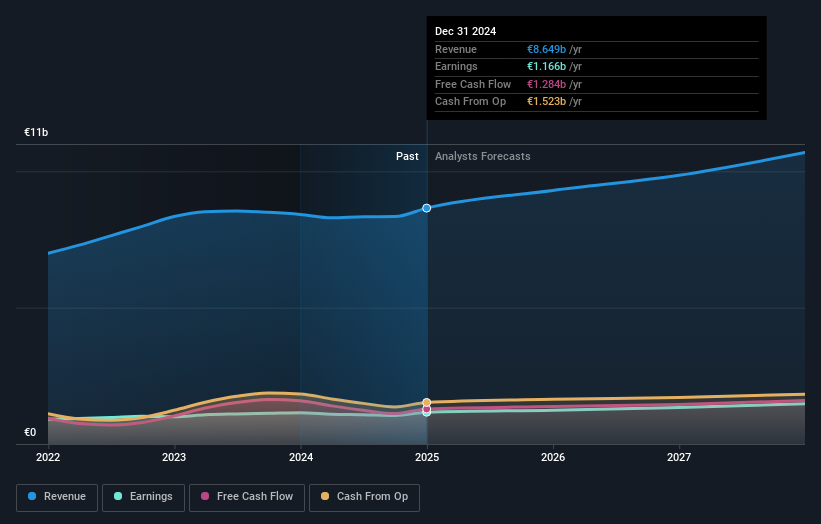Click the pink Free Cash Flow legend dot

[x=205, y=496]
